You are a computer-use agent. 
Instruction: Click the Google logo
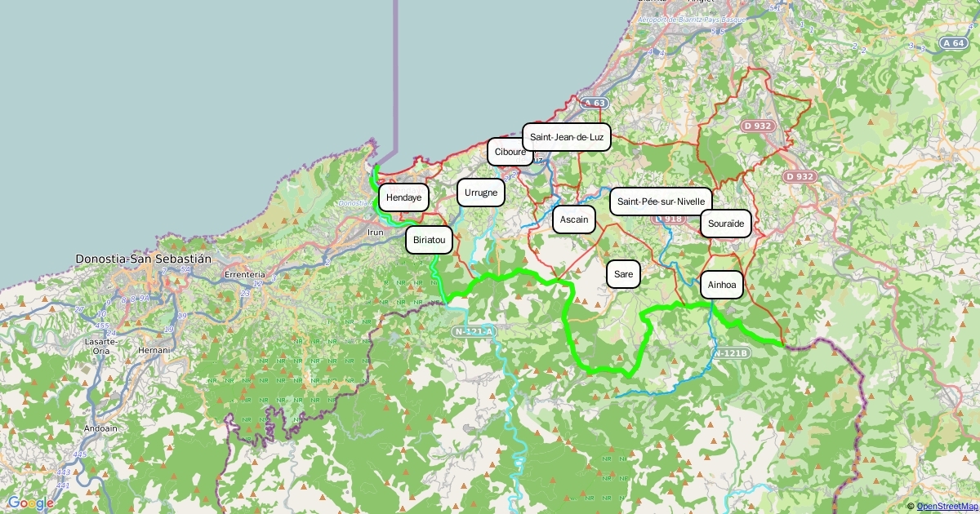31,503
